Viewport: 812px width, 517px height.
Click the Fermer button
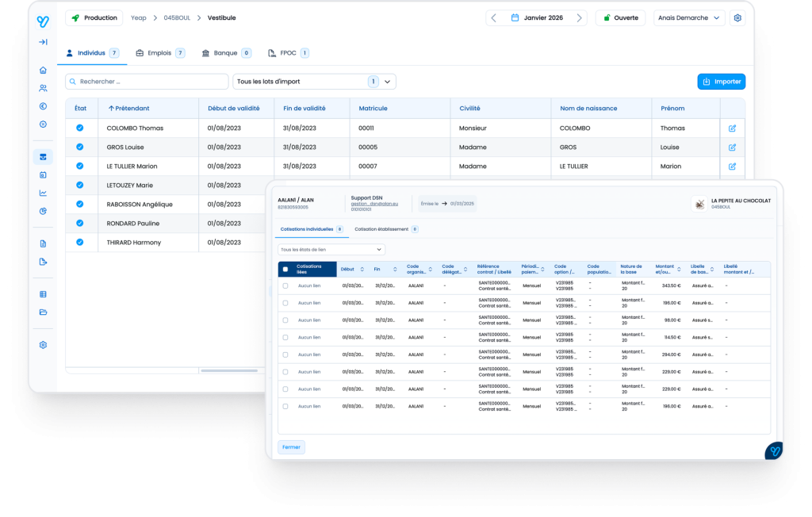coord(291,447)
